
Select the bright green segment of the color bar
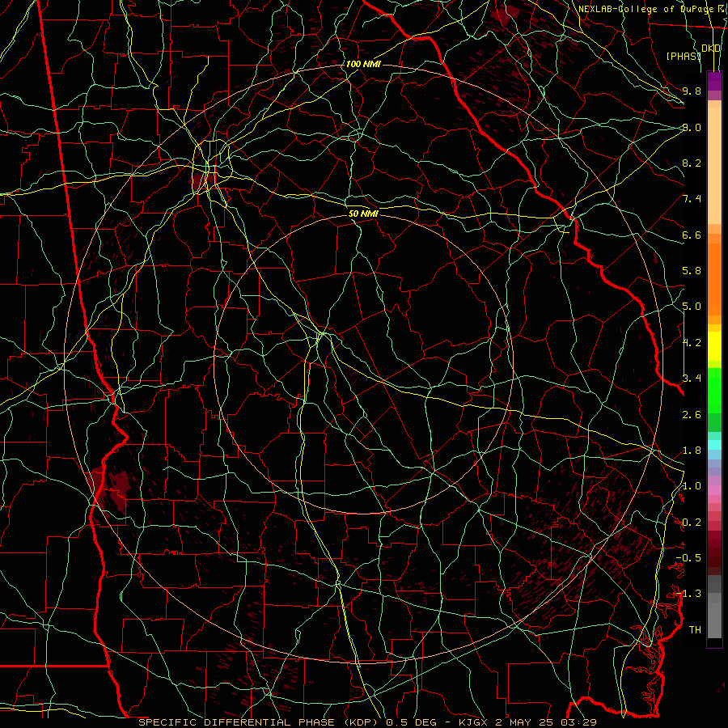point(714,391)
